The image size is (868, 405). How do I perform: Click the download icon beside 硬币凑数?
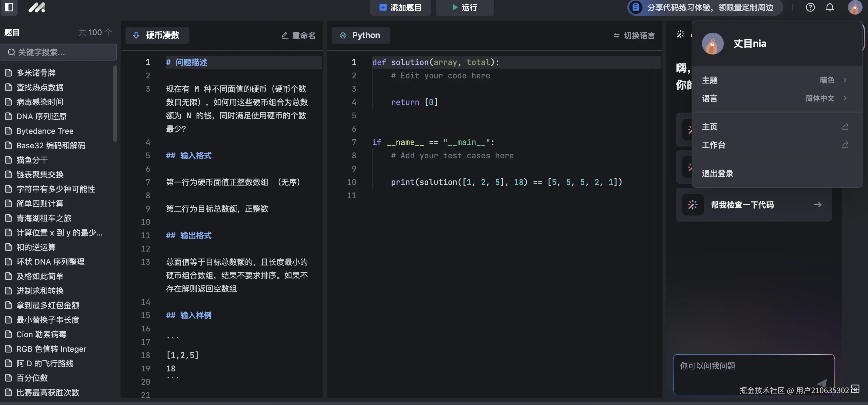136,35
